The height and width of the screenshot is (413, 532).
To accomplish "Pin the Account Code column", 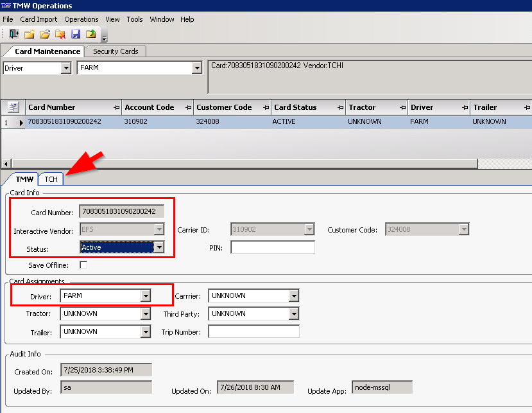I will point(189,108).
